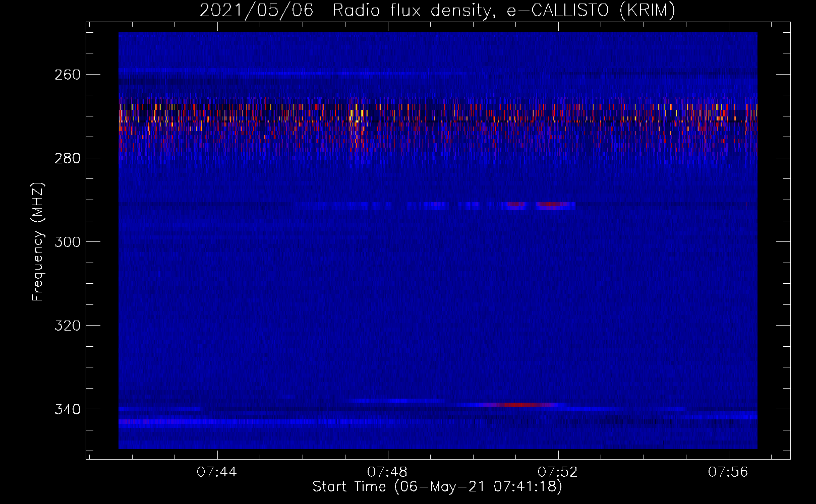The width and height of the screenshot is (816, 504).
Task: Click the 280 frequency tick label
Action: 68,158
